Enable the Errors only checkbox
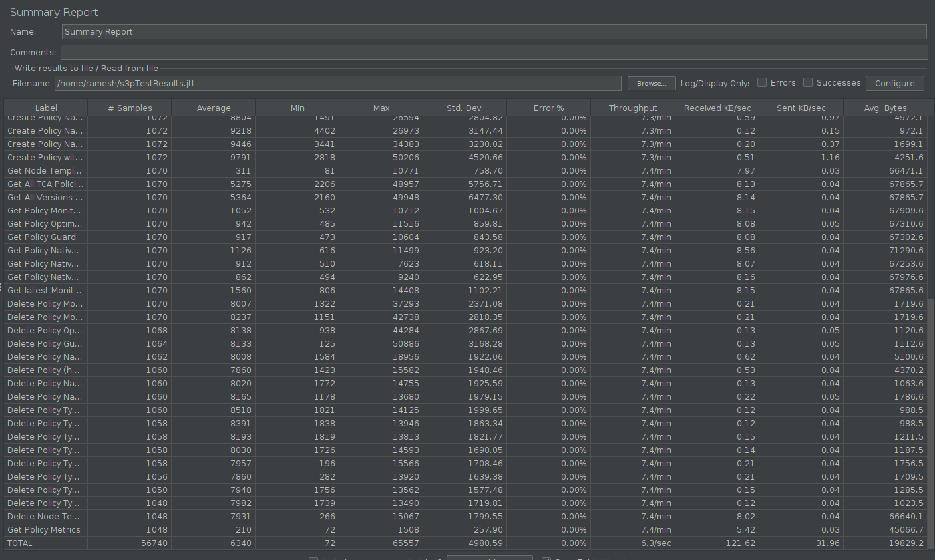Screen dimensions: 935x560 click(x=762, y=83)
